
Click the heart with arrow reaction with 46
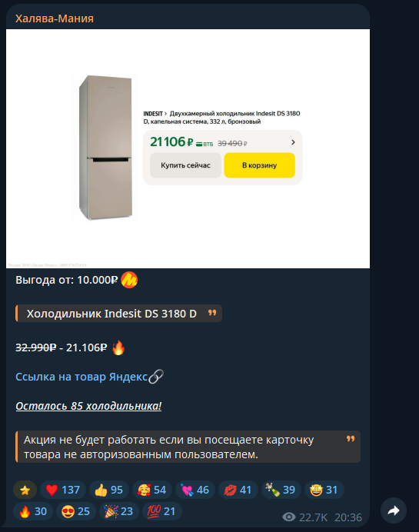tap(195, 490)
